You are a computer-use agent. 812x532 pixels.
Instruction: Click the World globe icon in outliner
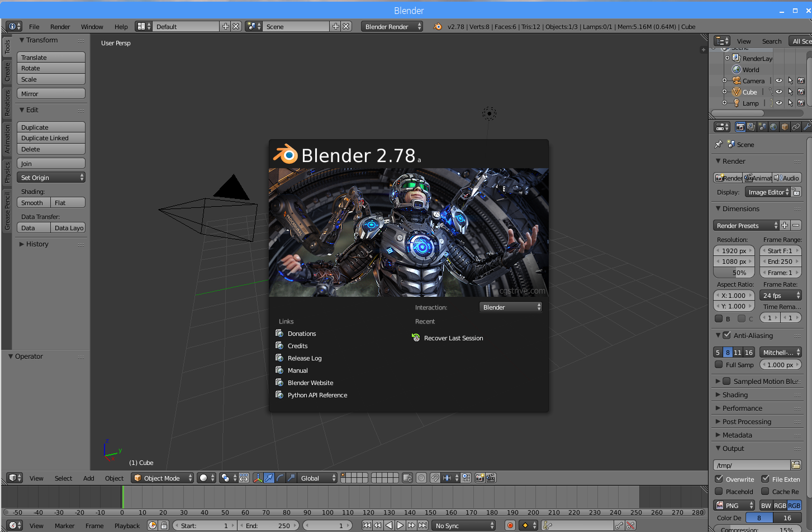pos(737,69)
